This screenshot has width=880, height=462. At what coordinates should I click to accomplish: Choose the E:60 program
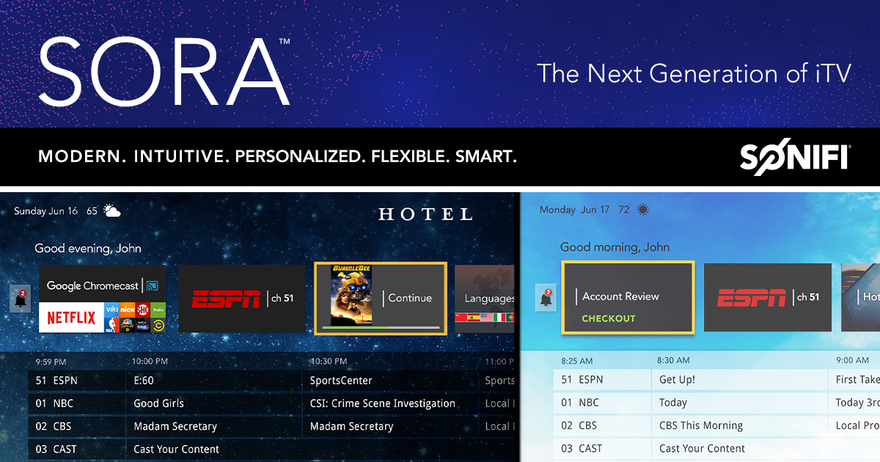214,381
